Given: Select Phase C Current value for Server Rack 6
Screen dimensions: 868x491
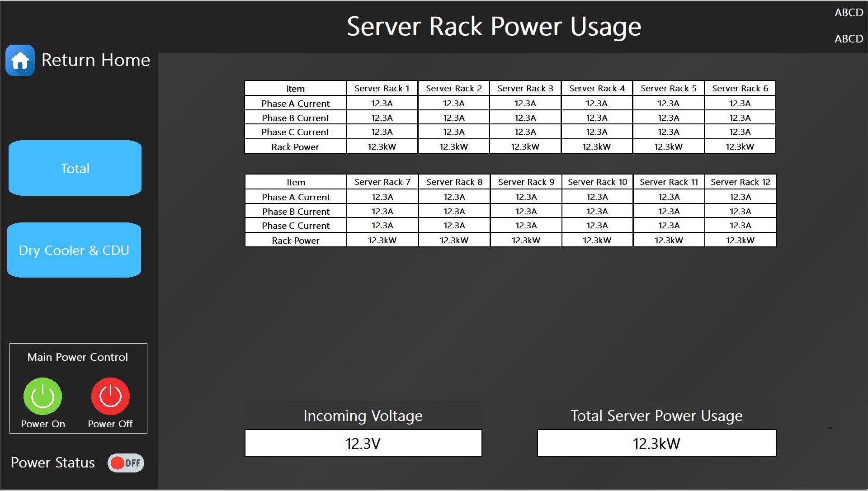Looking at the screenshot, I should [x=740, y=132].
